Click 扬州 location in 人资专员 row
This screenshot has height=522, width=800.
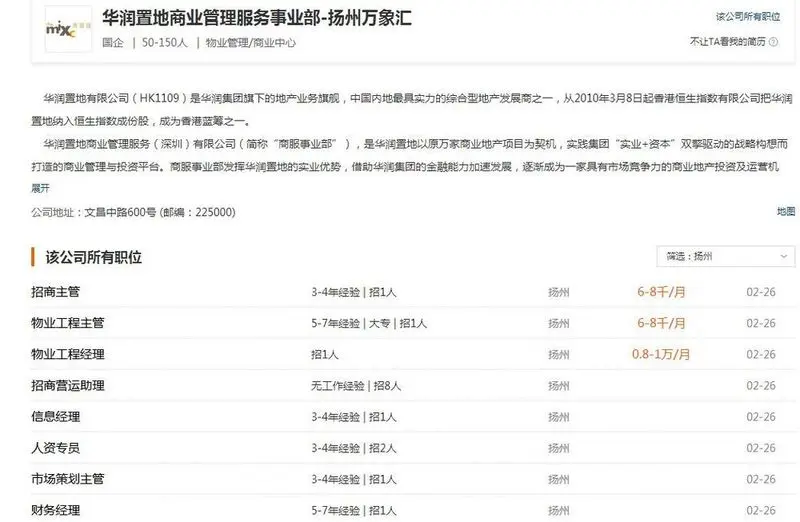coord(559,449)
